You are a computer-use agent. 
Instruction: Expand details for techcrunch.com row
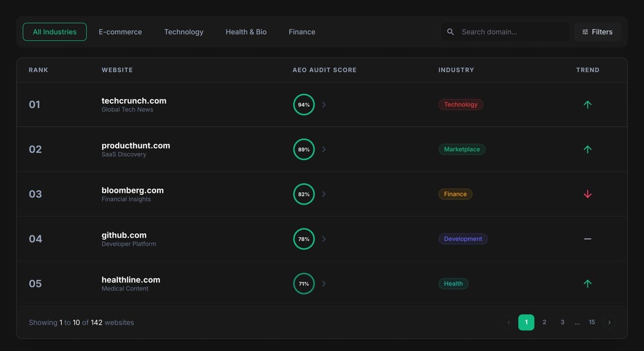(x=324, y=104)
